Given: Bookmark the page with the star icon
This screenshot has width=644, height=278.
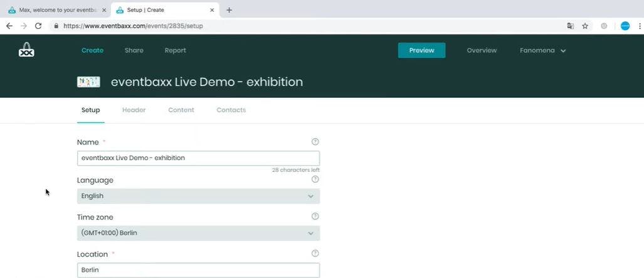Looking at the screenshot, I should pyautogui.click(x=585, y=26).
